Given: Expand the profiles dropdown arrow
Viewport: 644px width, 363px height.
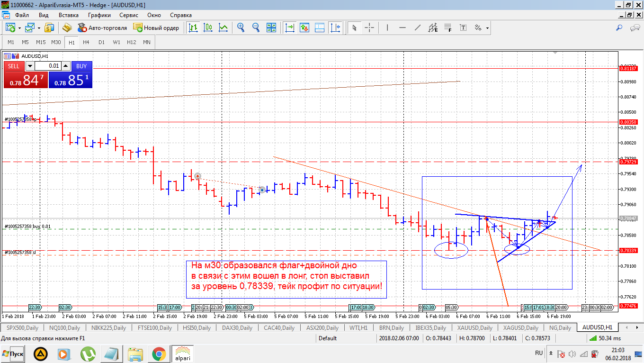Looking at the screenshot, I should 38,28.
